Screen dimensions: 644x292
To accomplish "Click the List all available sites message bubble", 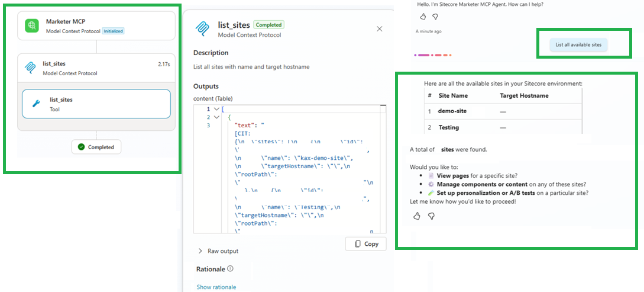I will pyautogui.click(x=578, y=45).
